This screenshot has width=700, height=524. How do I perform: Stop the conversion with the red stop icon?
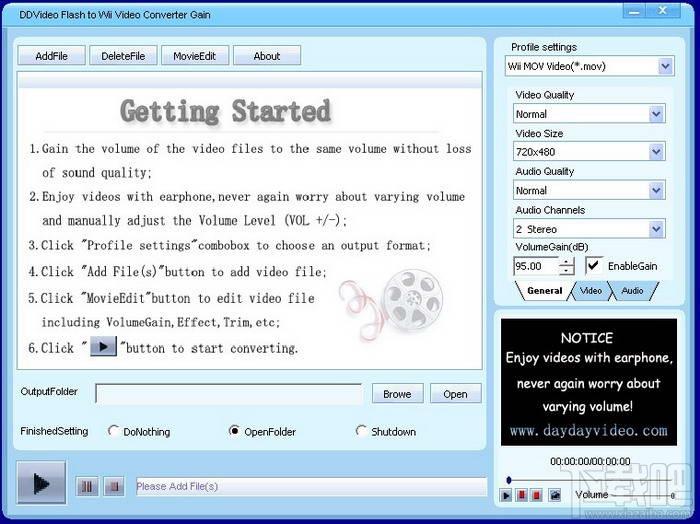[x=114, y=486]
